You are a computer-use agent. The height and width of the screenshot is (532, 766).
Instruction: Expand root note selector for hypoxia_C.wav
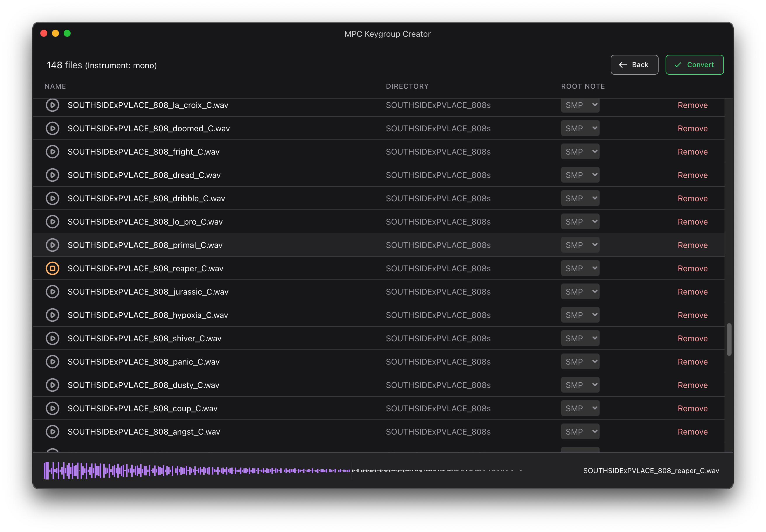click(x=580, y=315)
